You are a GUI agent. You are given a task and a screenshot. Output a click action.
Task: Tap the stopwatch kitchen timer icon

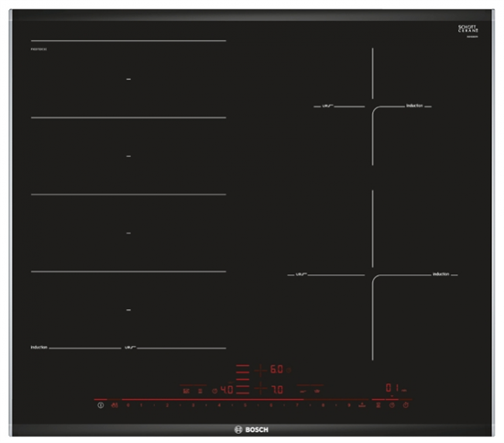pos(406,405)
